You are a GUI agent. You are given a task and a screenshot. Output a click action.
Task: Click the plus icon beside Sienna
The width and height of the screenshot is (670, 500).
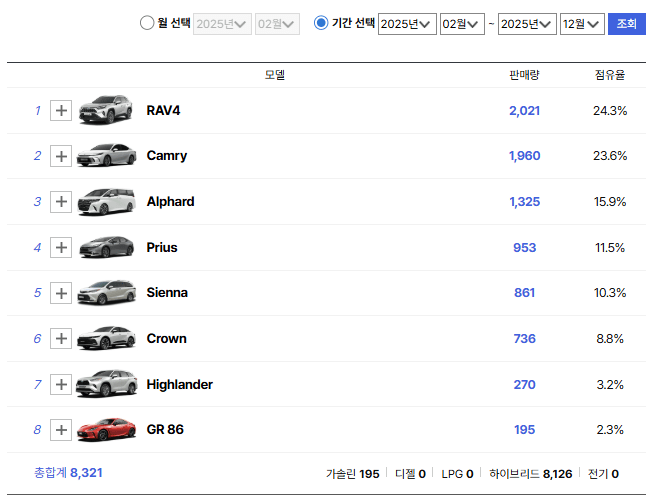[61, 293]
